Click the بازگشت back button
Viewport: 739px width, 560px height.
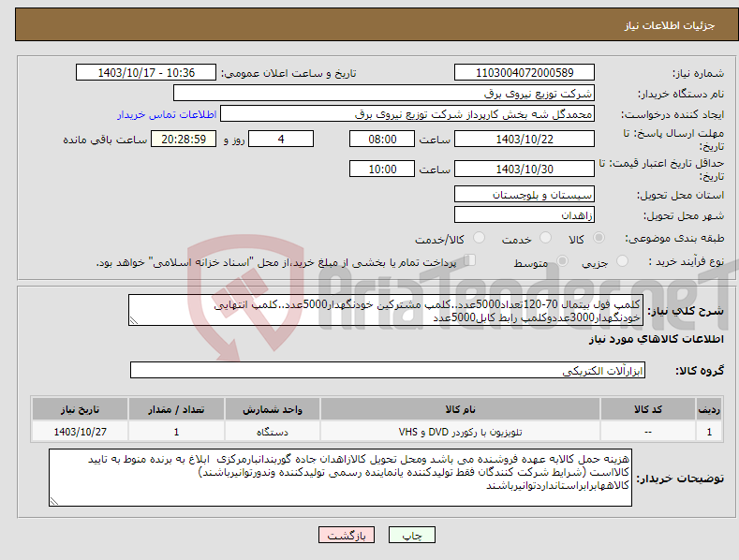click(x=347, y=535)
